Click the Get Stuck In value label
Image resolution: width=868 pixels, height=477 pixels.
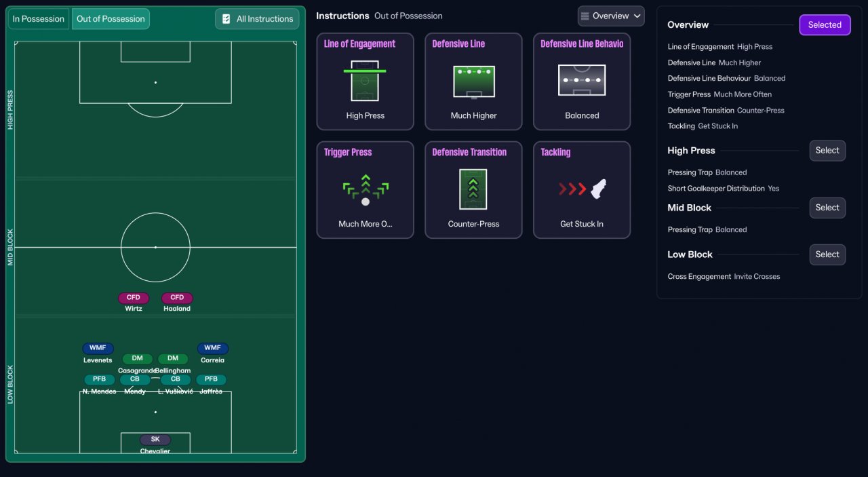pos(582,225)
